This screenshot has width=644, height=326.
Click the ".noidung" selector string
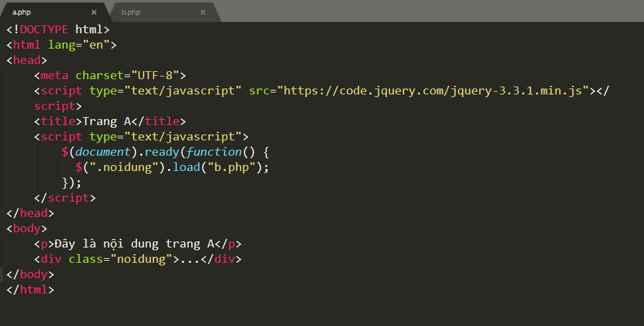click(124, 167)
